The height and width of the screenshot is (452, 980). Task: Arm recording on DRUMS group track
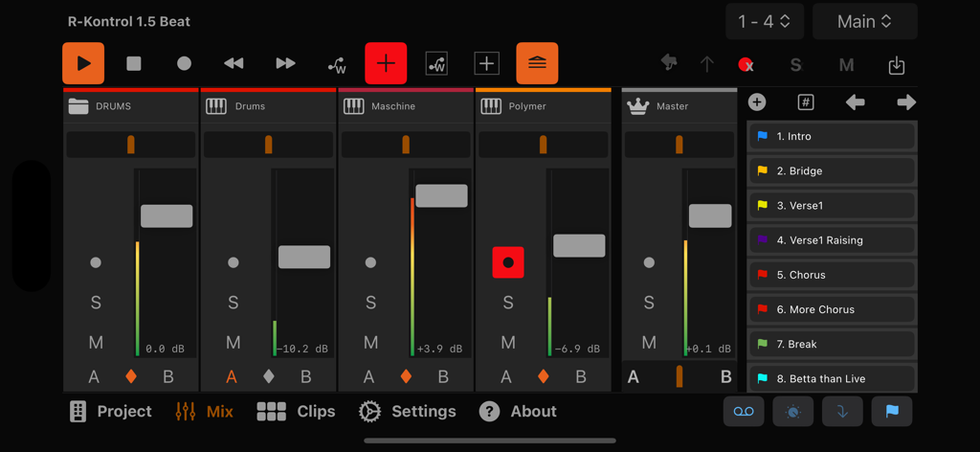click(96, 262)
